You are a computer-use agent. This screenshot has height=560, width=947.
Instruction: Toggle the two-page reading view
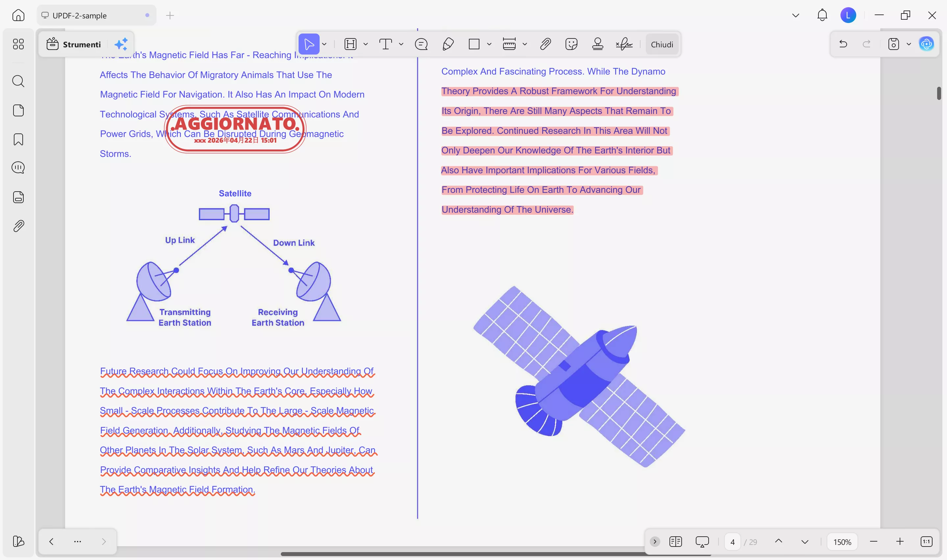coord(676,542)
